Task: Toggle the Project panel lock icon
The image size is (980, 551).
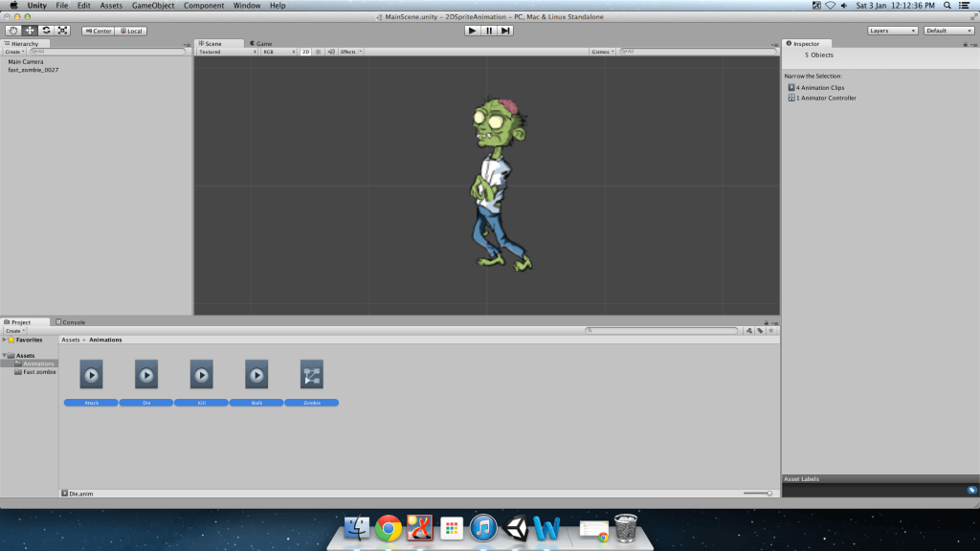Action: 767,323
